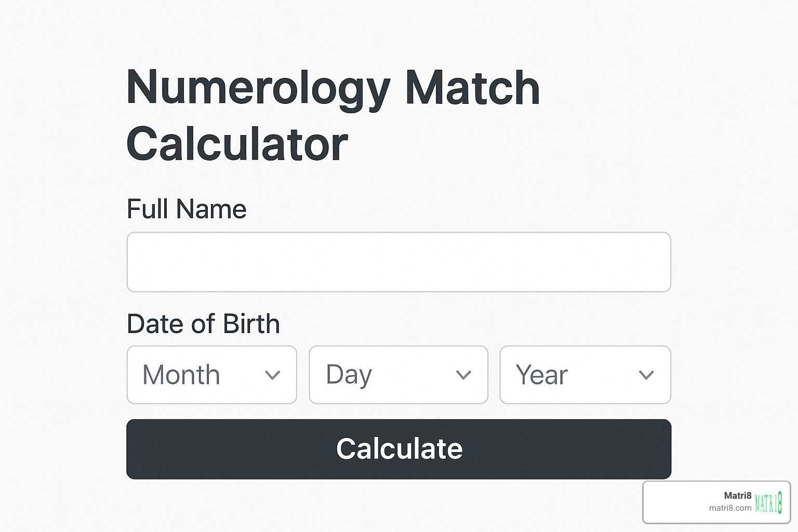
Task: Click the bold Matri8 brand name
Action: click(737, 496)
